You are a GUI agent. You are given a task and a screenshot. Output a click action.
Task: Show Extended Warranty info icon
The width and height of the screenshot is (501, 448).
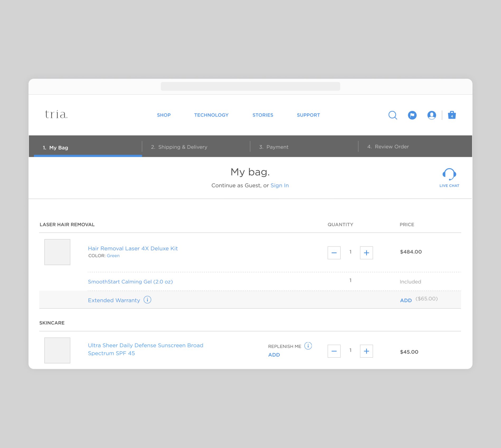[147, 300]
